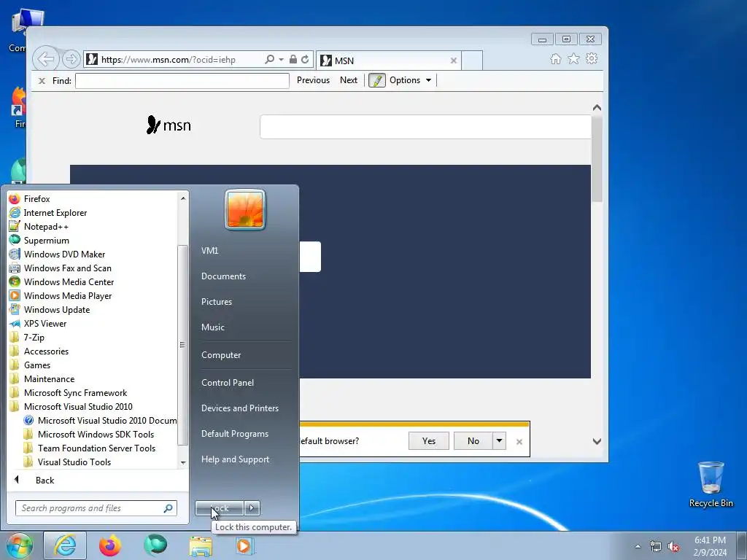Open IE Favorites star
This screenshot has width=747, height=560.
[x=573, y=58]
